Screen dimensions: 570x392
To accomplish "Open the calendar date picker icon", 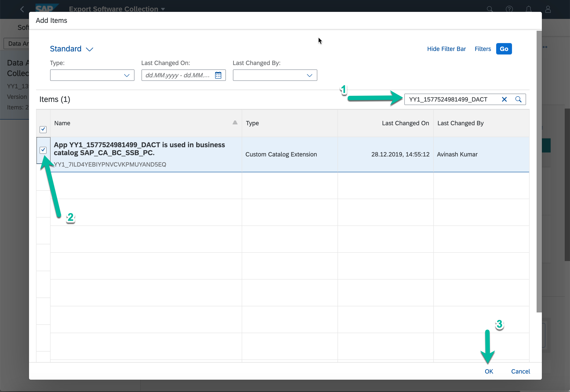I will coord(218,75).
